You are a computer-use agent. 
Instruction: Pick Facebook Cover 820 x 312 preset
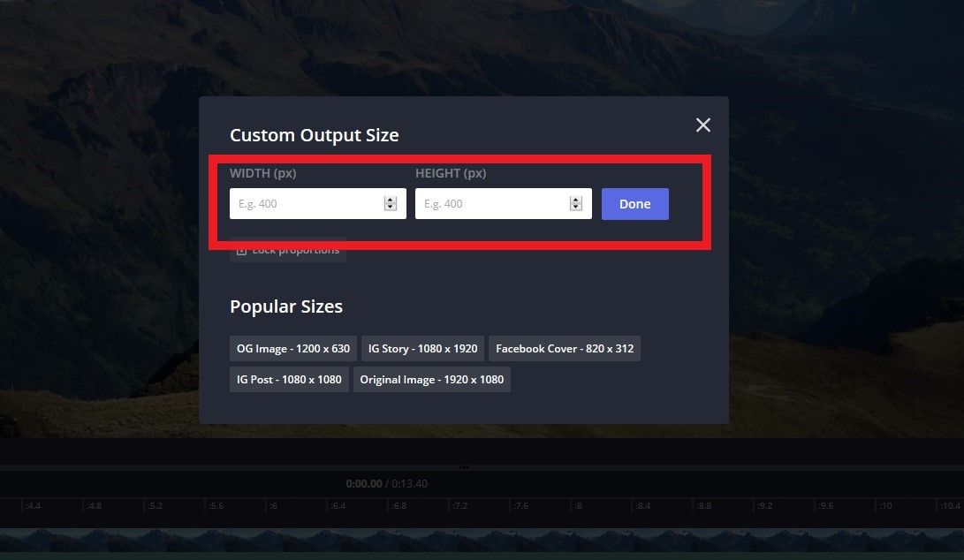coord(564,349)
